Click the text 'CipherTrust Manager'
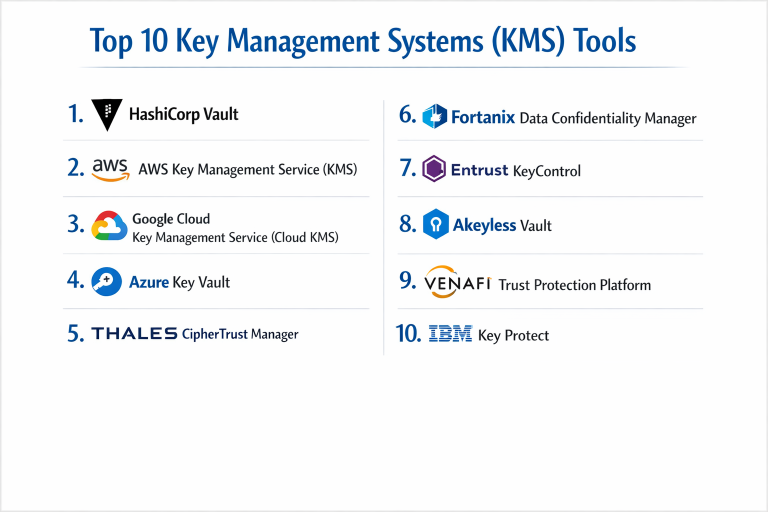The width and height of the screenshot is (768, 512). (240, 334)
